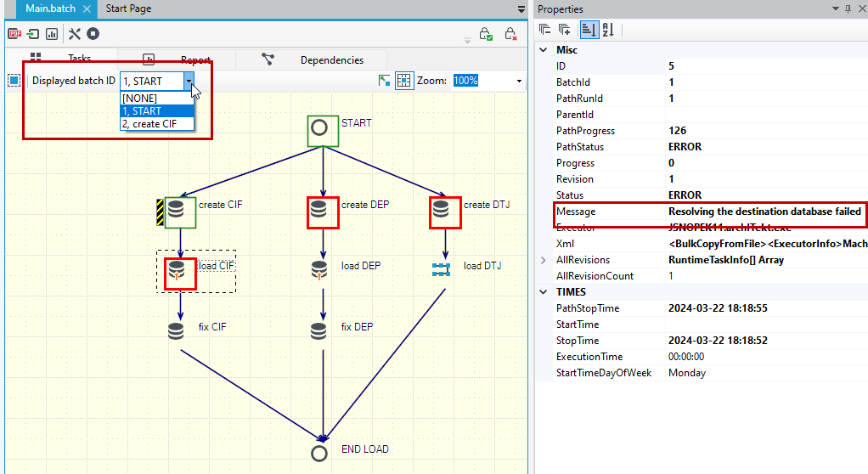Viewport: 868px width, 474px height.
Task: Select the Executor property row
Action: pyautogui.click(x=711, y=228)
